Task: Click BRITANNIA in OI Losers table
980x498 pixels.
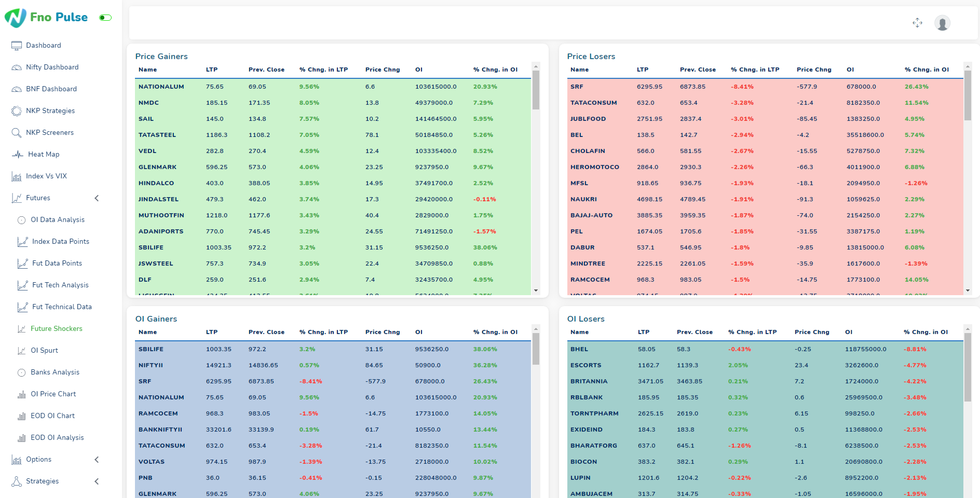Action: (x=589, y=381)
